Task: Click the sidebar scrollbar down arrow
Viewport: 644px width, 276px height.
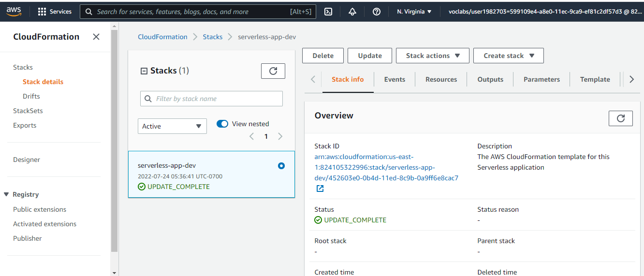Action: click(x=115, y=273)
